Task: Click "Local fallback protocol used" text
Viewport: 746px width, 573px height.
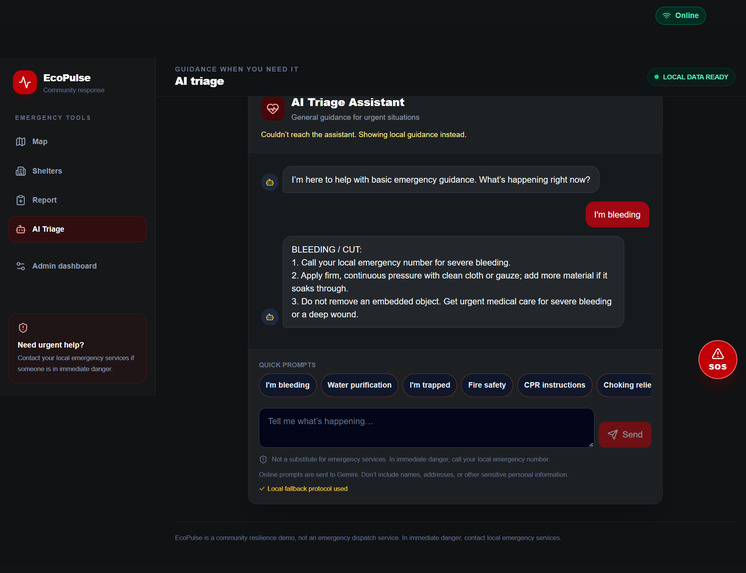Action: pyautogui.click(x=307, y=489)
